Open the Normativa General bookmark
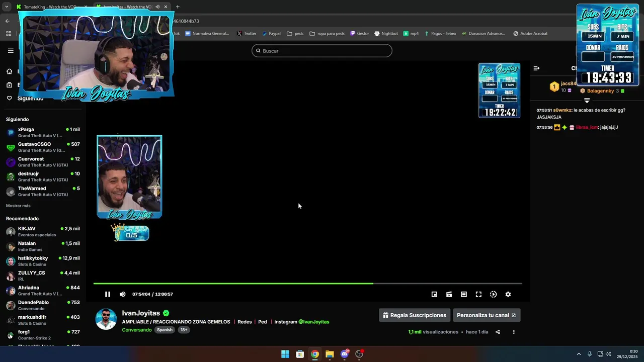This screenshot has height=362, width=644. click(x=207, y=34)
